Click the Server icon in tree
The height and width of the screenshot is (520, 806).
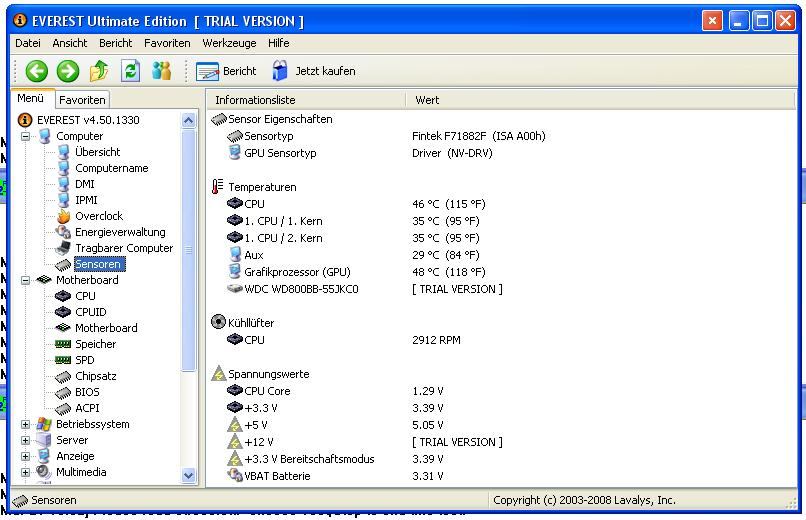[44, 440]
